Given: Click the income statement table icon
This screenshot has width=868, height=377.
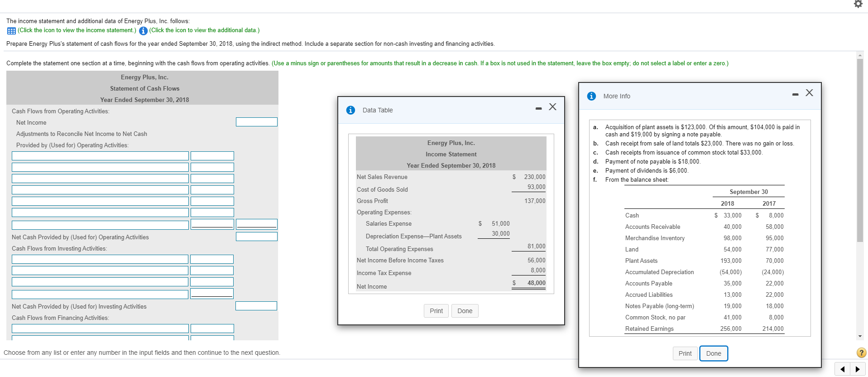Looking at the screenshot, I should coord(11,31).
